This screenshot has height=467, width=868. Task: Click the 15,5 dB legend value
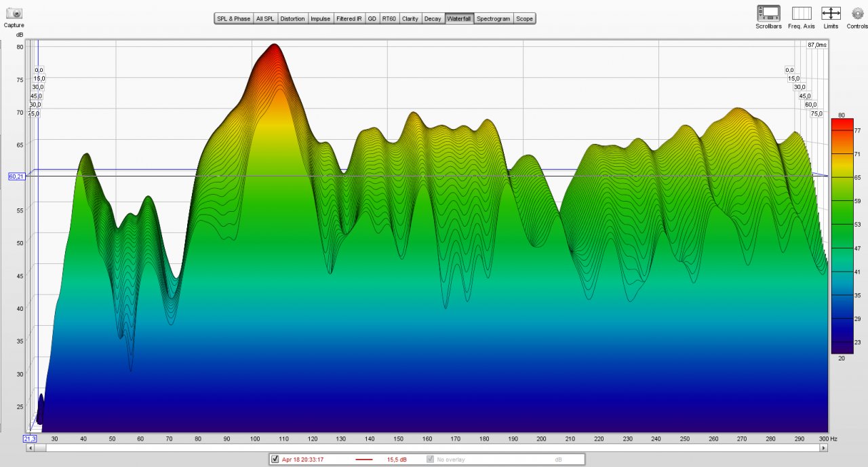coord(397,460)
